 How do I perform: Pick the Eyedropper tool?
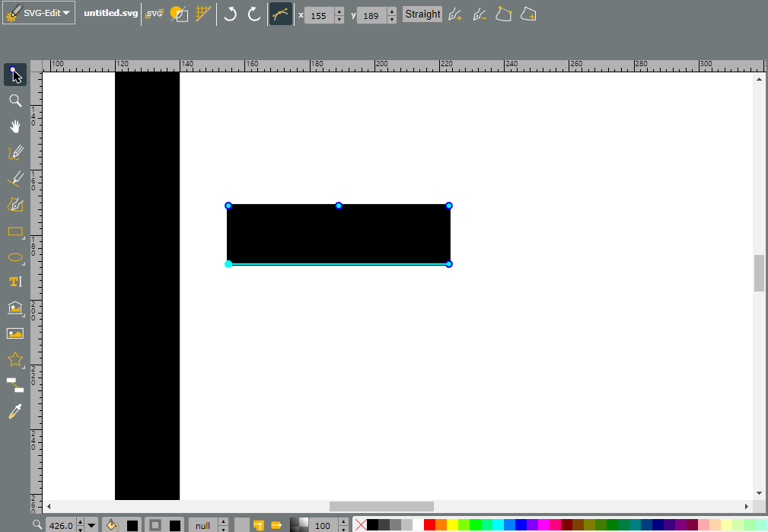tap(15, 412)
